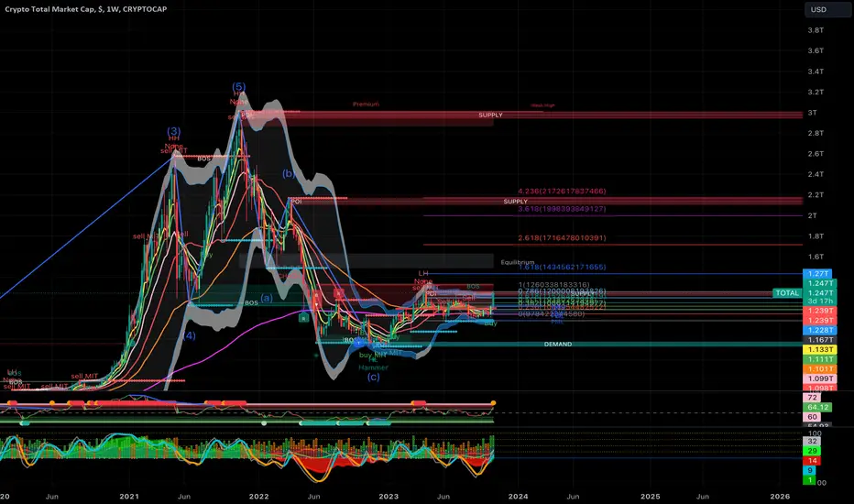This screenshot has height=504, width=854.
Task: Click the Premium zone label
Action: pos(366,104)
